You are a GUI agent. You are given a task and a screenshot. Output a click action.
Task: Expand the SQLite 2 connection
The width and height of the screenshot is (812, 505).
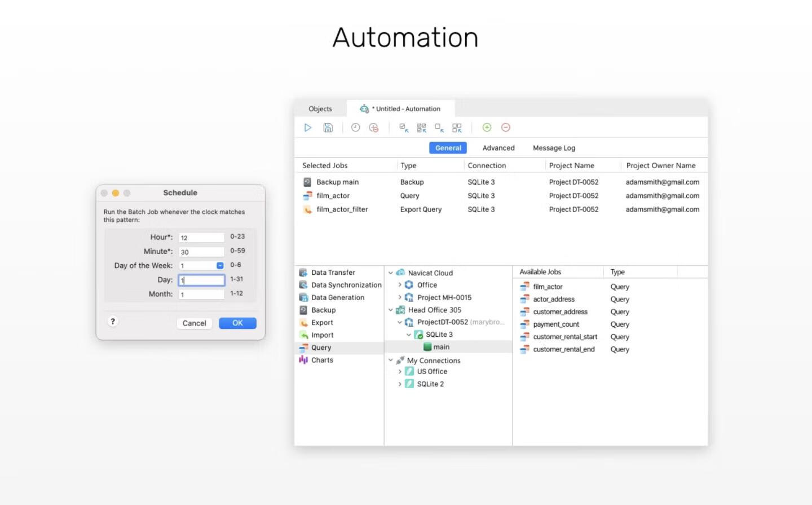(400, 384)
